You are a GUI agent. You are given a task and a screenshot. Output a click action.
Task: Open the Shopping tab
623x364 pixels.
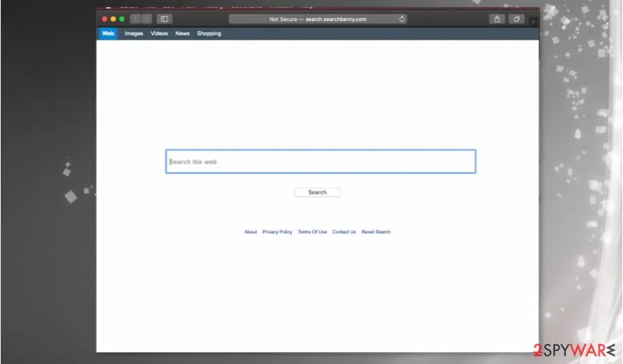click(x=209, y=33)
